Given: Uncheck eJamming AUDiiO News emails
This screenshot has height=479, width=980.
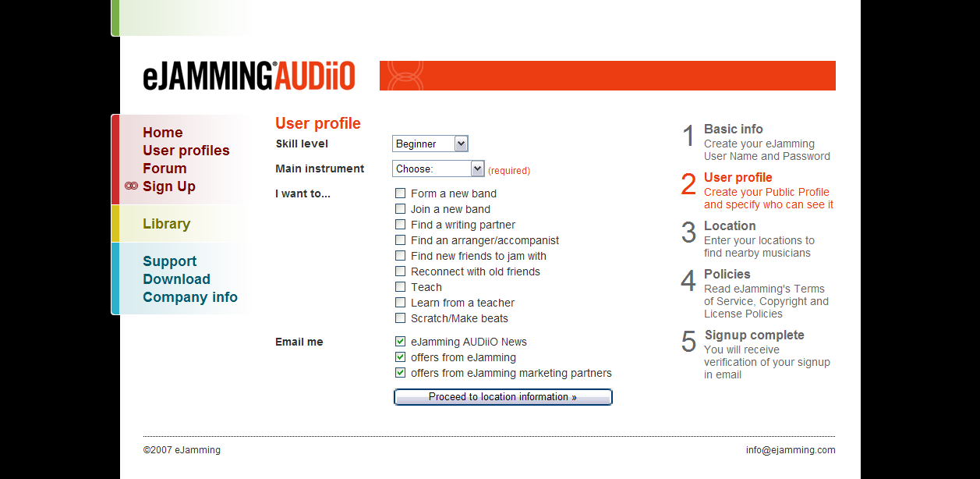Looking at the screenshot, I should (400, 342).
